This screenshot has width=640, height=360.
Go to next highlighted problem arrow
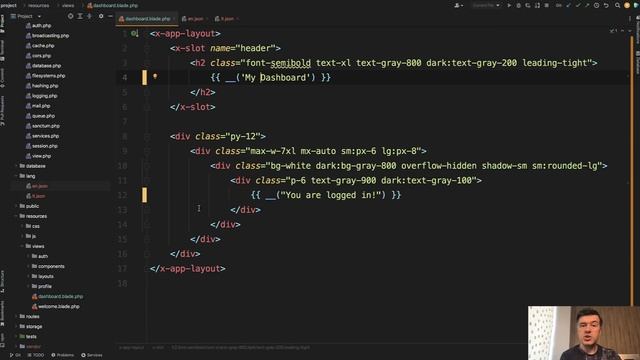point(629,31)
